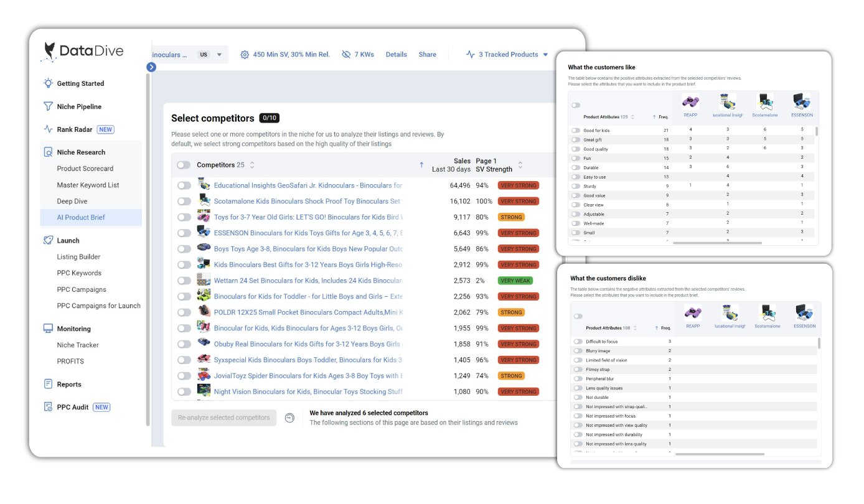Image resolution: width=864 pixels, height=504 pixels.
Task: Click the DataDive logo
Action: 82,51
